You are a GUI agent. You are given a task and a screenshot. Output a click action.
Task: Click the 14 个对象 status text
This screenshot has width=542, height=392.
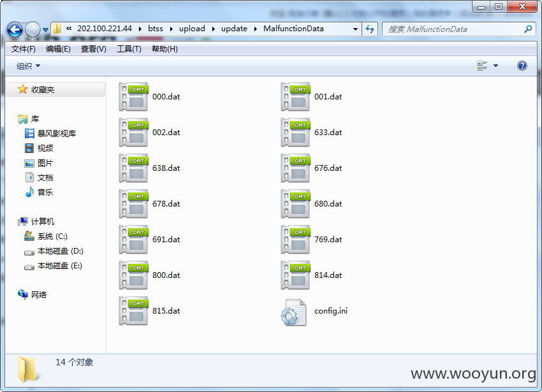coord(75,362)
